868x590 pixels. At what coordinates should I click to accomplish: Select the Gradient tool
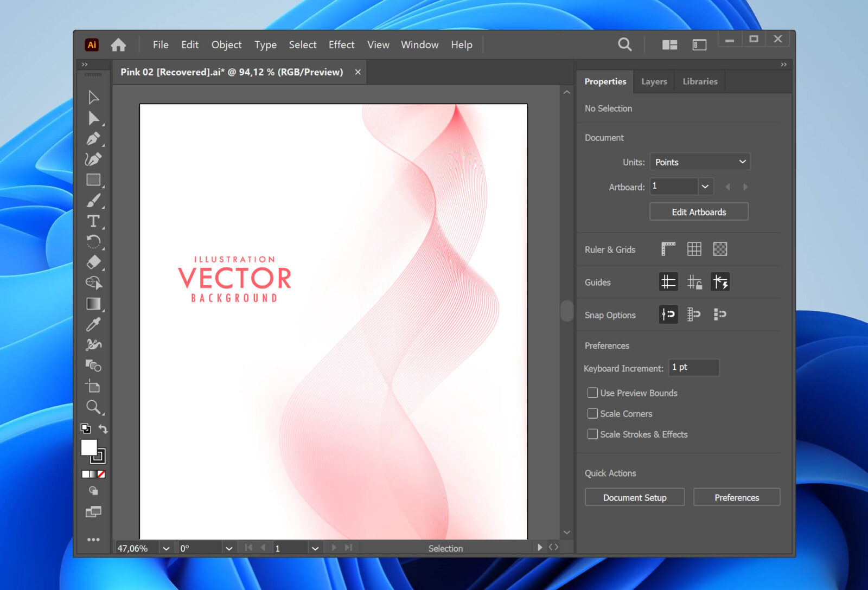click(x=93, y=304)
